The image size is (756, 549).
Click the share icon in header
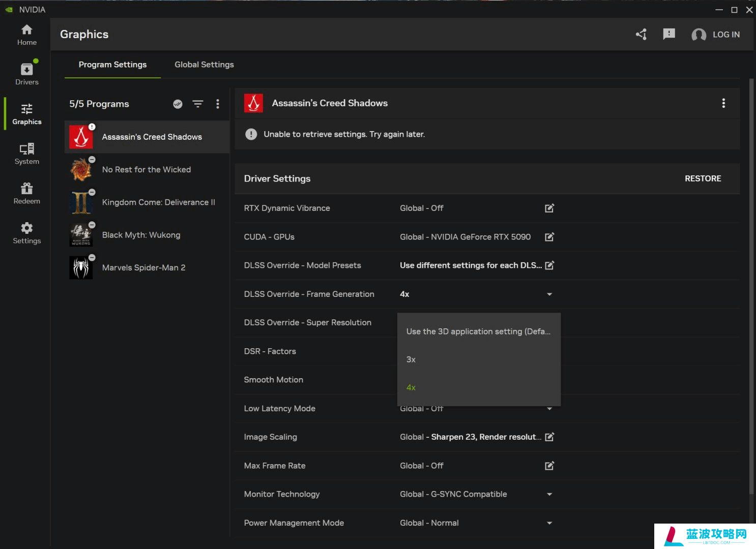point(642,35)
